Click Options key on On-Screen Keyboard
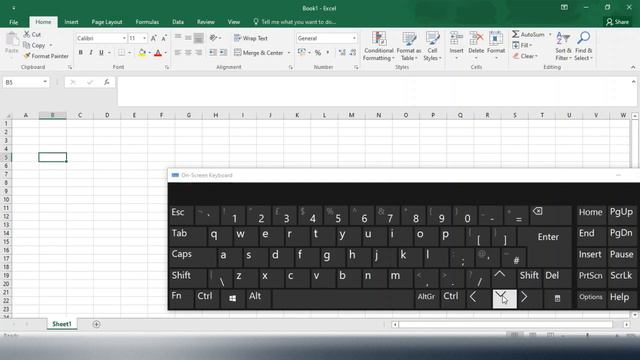Screen dimensions: 640x360 (x=591, y=299)
